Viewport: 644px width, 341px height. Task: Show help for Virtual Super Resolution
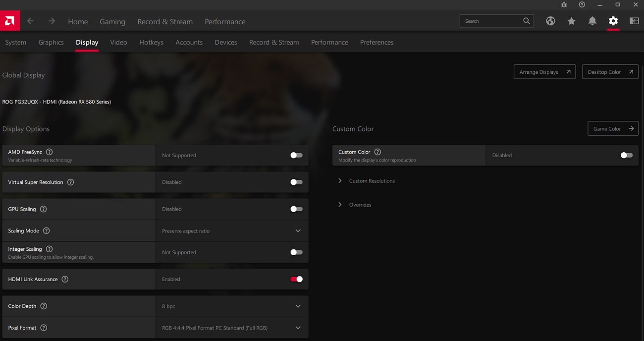(70, 182)
